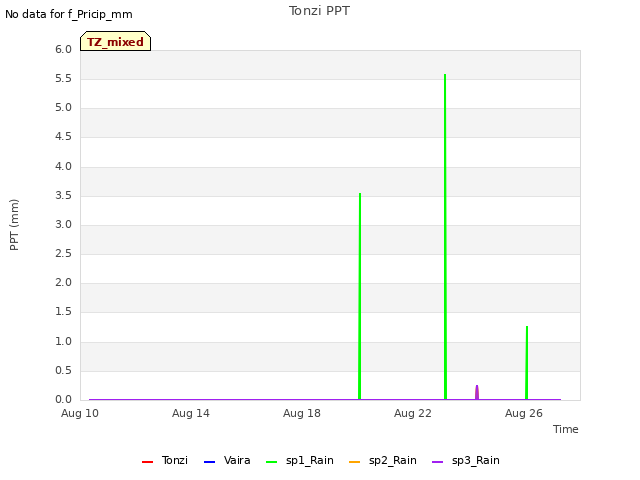
Task: Click the Aug 10 x-axis label
Action: click(80, 413)
